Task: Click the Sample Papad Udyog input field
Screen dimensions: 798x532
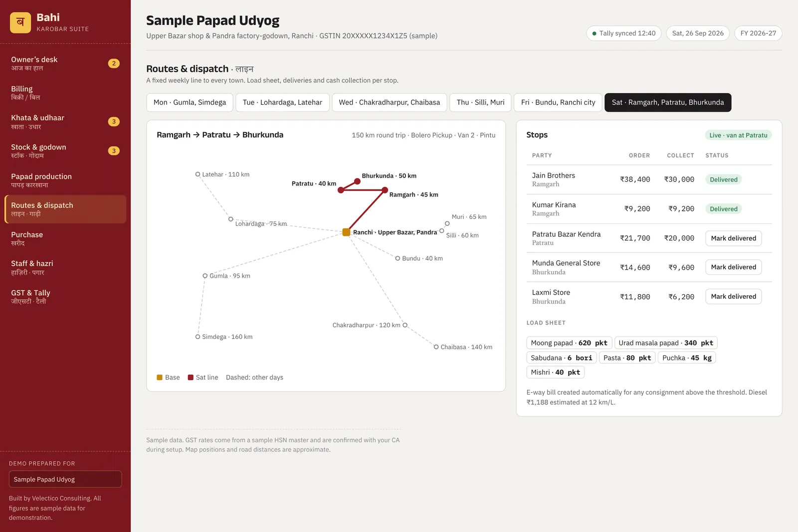Action: (x=65, y=479)
